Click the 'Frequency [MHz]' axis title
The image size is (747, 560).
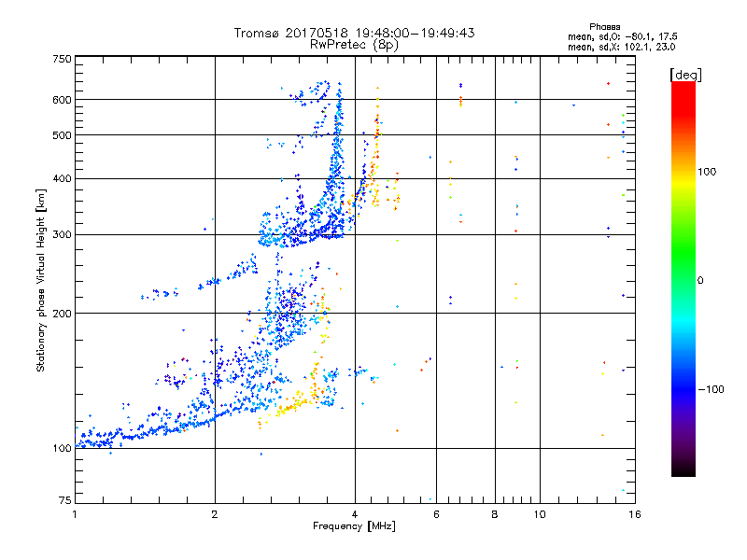click(354, 526)
